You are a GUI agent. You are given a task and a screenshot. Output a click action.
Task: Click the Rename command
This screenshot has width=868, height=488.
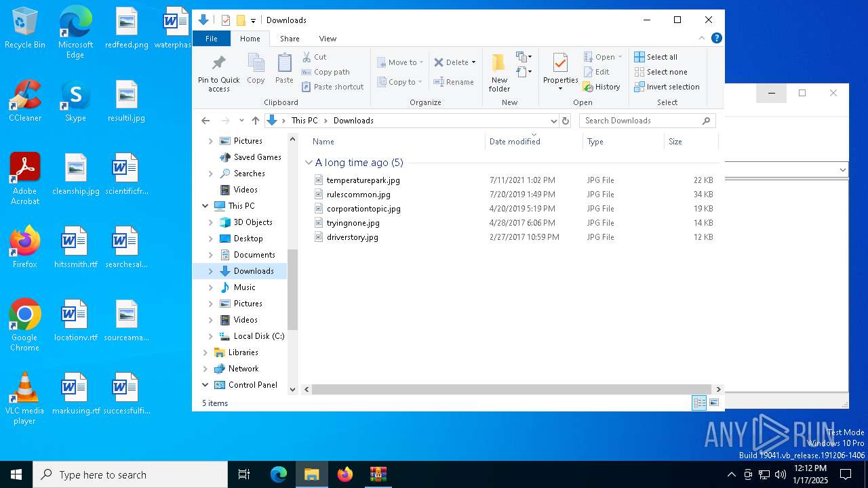click(454, 82)
